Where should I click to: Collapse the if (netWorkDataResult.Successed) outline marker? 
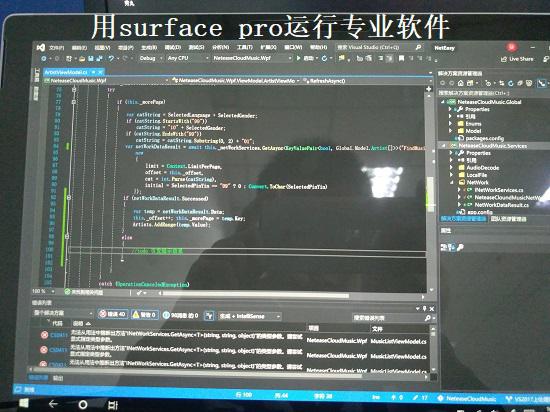(x=69, y=198)
